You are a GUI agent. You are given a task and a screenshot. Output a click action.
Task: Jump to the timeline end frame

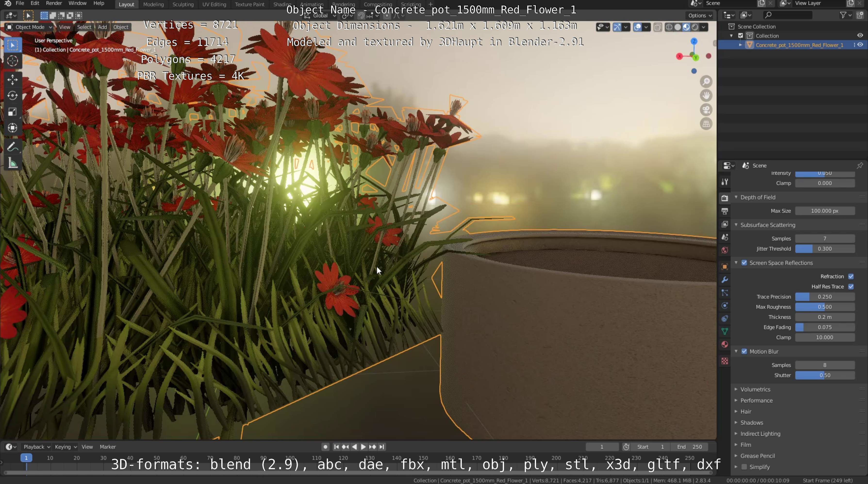(x=381, y=447)
